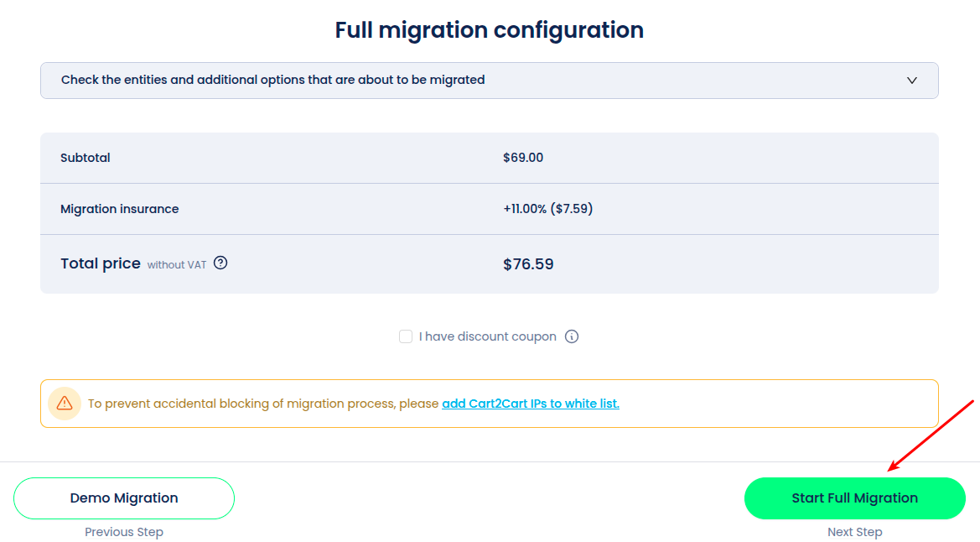Click the "Previous Step" label
This screenshot has width=980, height=542.
coord(124,532)
